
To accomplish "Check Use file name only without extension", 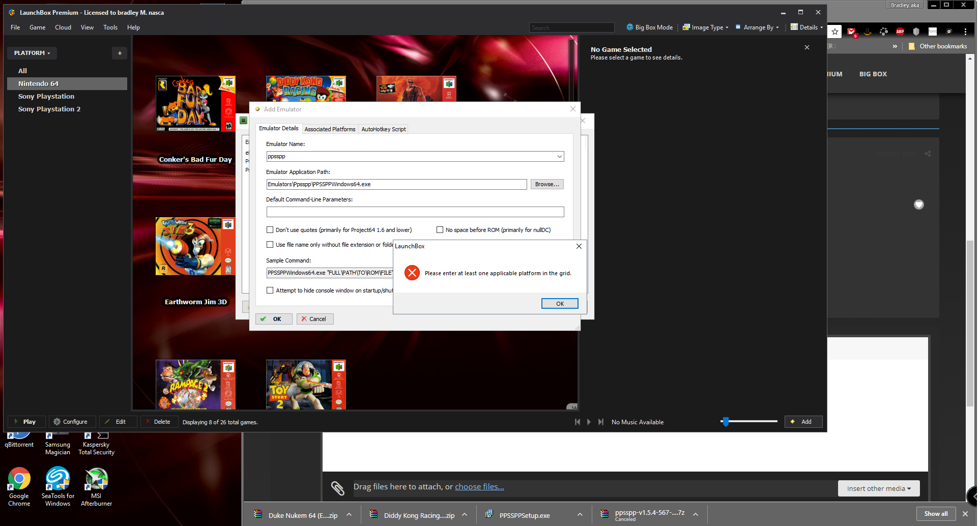I will pos(271,245).
